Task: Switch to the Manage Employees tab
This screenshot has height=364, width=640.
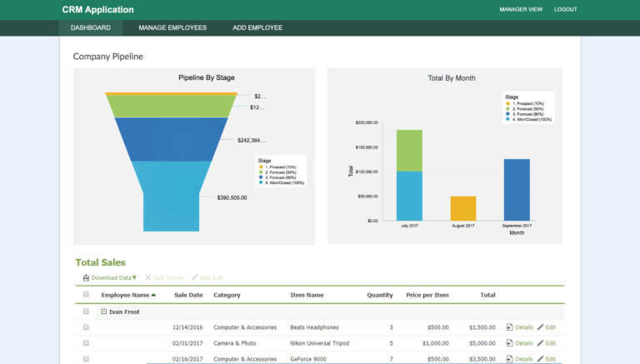Action: tap(172, 27)
